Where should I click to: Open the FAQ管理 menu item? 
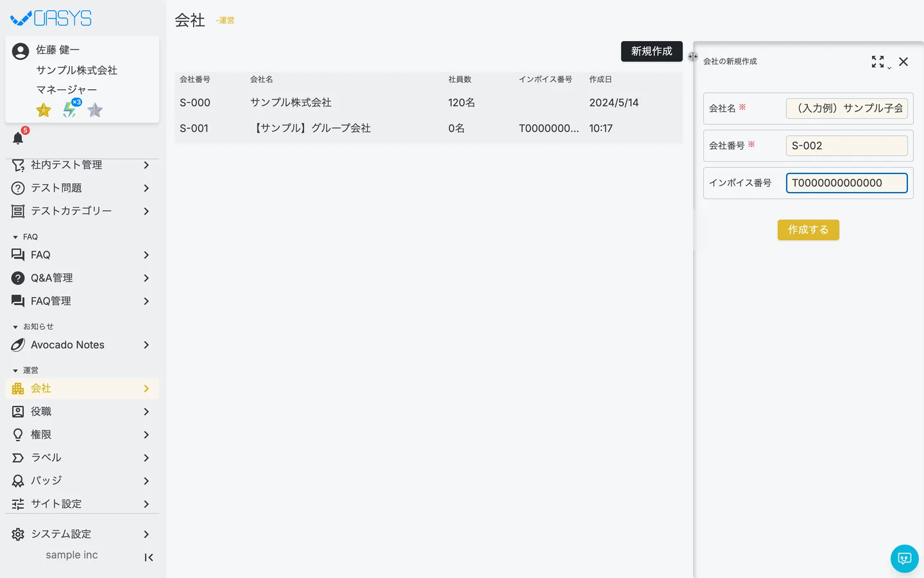pos(82,301)
